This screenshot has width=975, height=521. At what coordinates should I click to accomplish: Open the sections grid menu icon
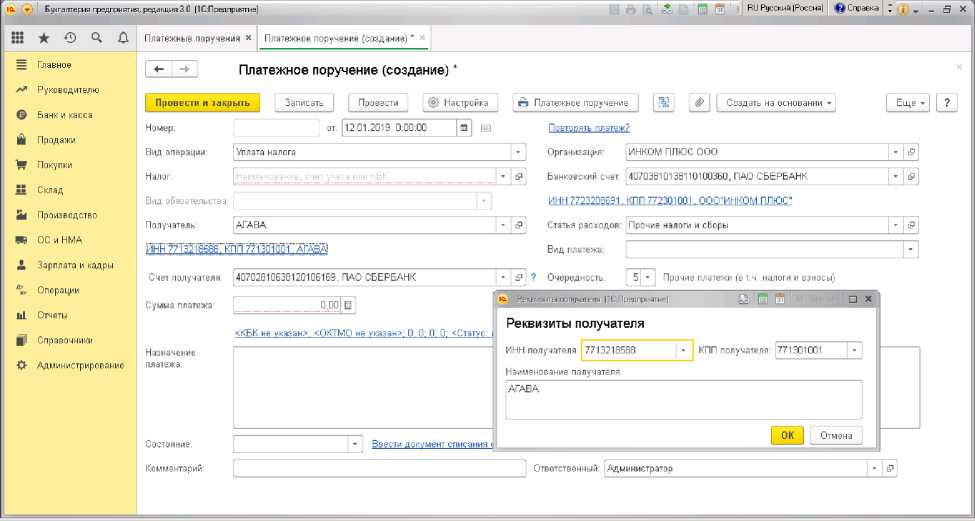pos(17,38)
